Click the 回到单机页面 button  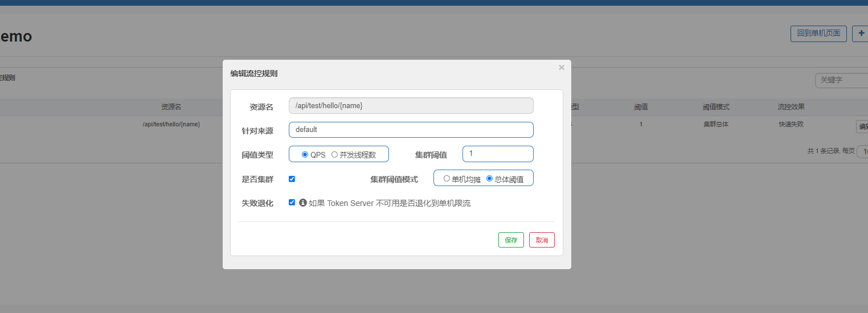(x=818, y=34)
